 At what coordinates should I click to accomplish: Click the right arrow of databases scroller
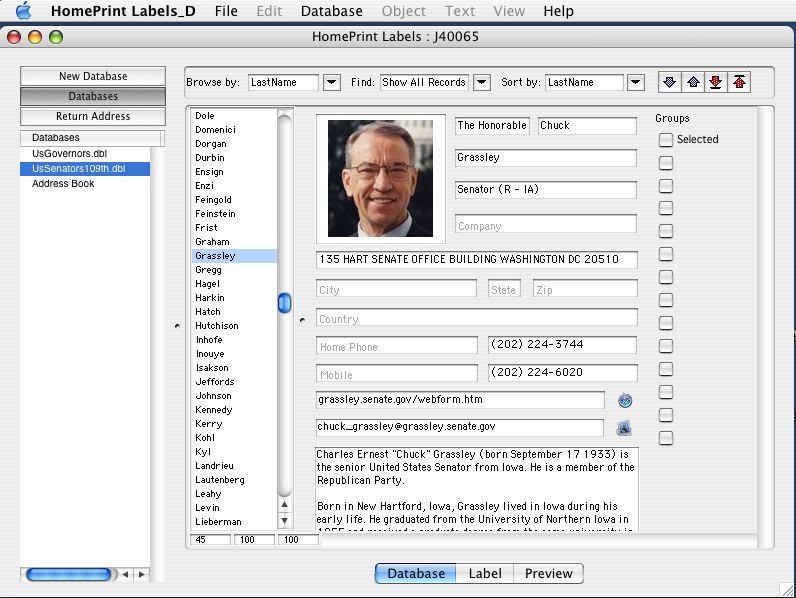click(x=142, y=575)
